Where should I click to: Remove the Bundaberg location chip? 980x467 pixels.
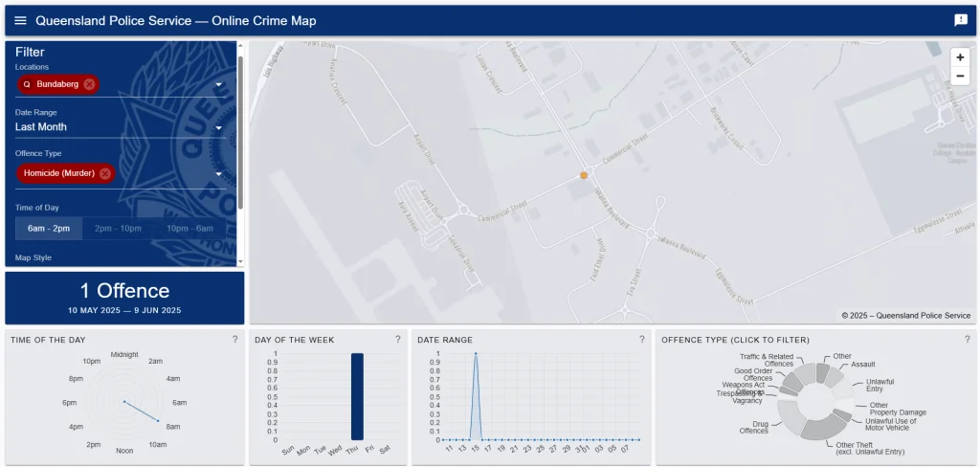click(x=89, y=84)
